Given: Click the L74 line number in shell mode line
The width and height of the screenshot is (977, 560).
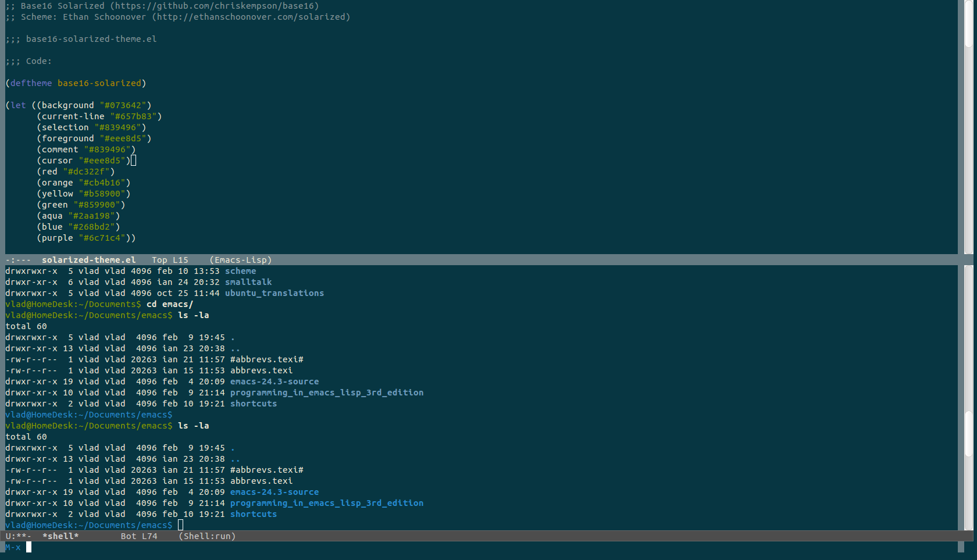Looking at the screenshot, I should (149, 536).
